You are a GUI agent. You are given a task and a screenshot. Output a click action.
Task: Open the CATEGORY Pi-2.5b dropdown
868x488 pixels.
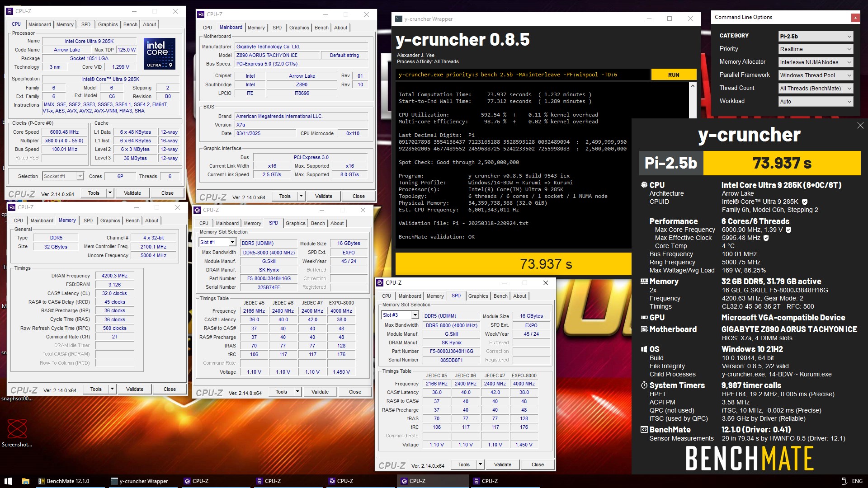coord(816,36)
